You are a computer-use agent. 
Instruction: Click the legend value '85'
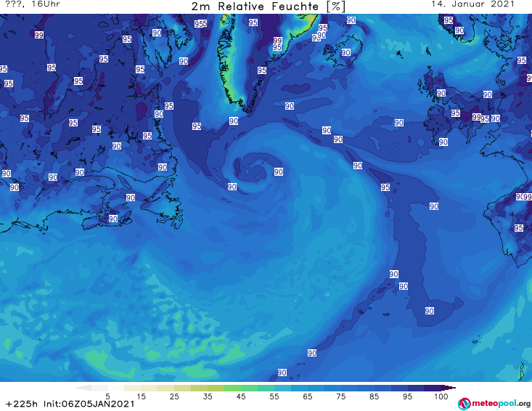374,396
